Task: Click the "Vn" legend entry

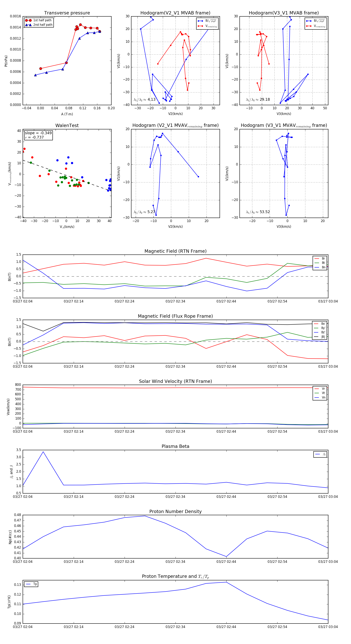Action: coord(320,398)
